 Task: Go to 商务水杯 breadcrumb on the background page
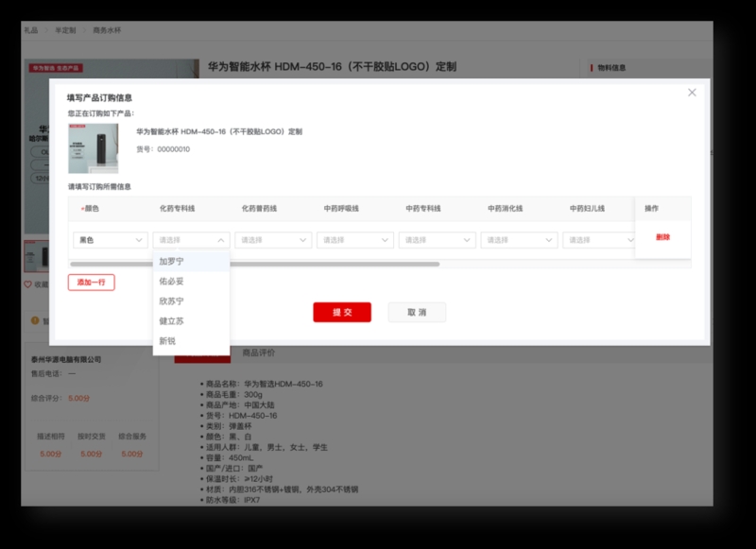[x=107, y=30]
